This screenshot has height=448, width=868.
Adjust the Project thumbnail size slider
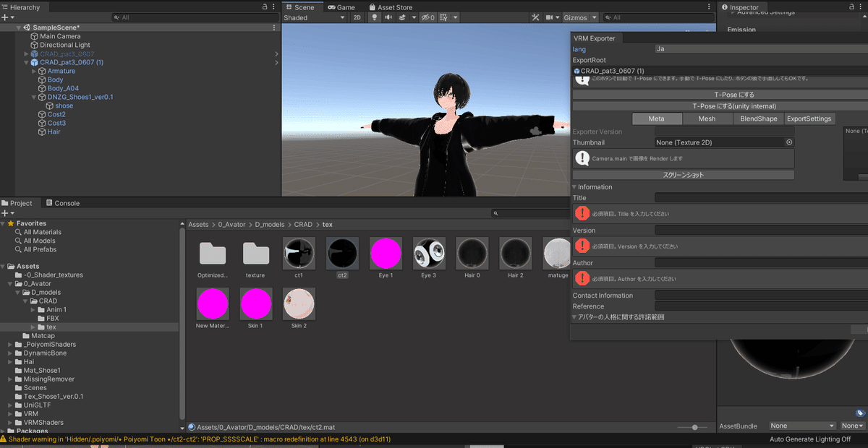point(693,427)
